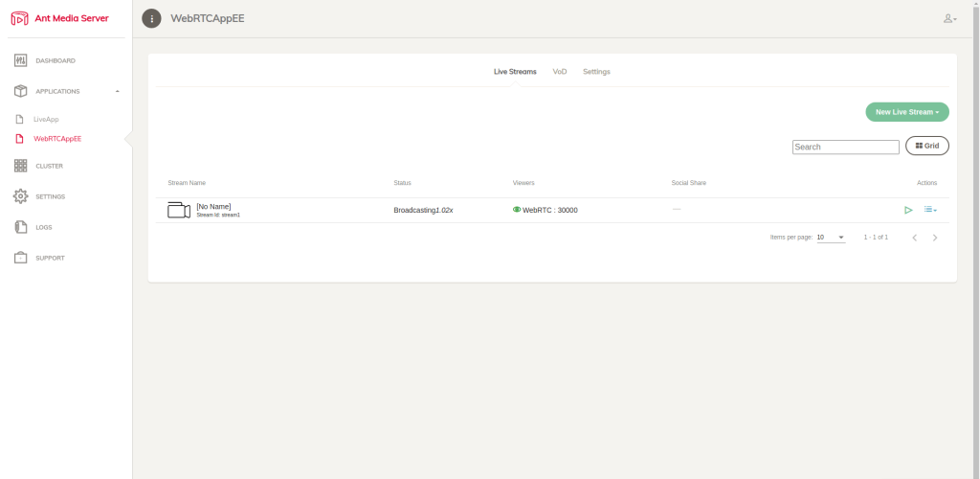980x479 pixels.
Task: Focus the Search input field
Action: point(846,147)
